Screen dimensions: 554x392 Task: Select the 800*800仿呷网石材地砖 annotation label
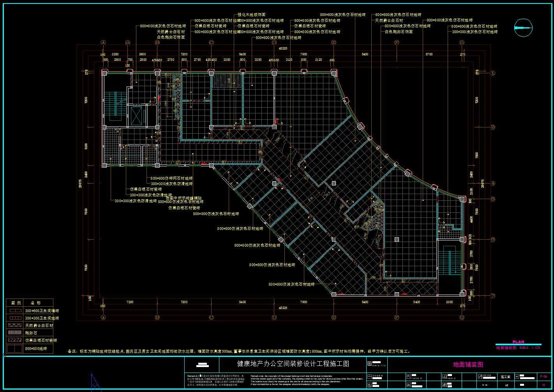pos(171,178)
